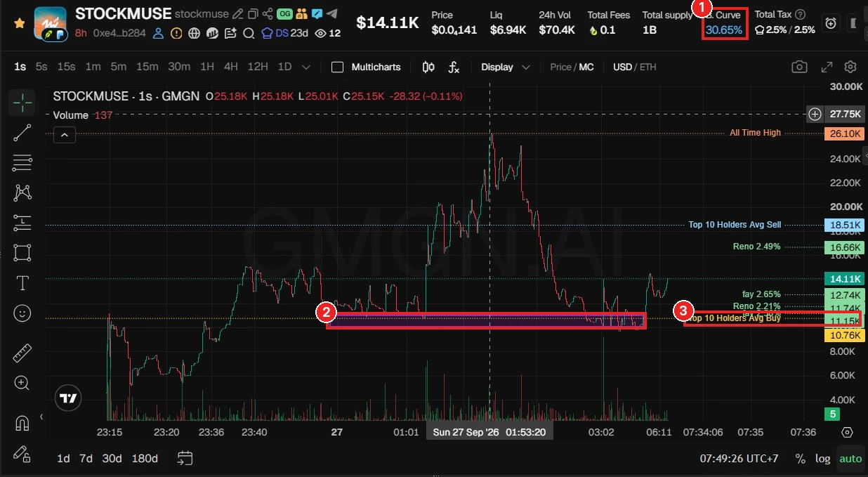
Task: Choose the 15m timeframe
Action: coord(147,67)
